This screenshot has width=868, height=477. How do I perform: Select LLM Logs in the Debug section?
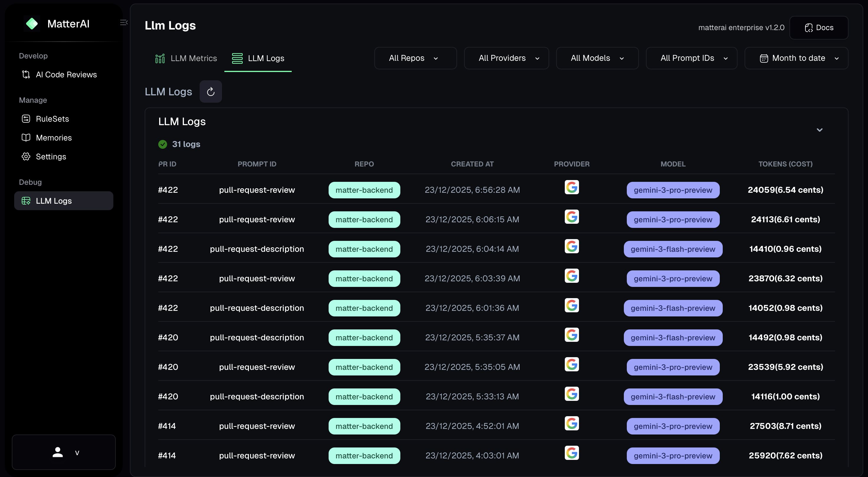(x=54, y=200)
